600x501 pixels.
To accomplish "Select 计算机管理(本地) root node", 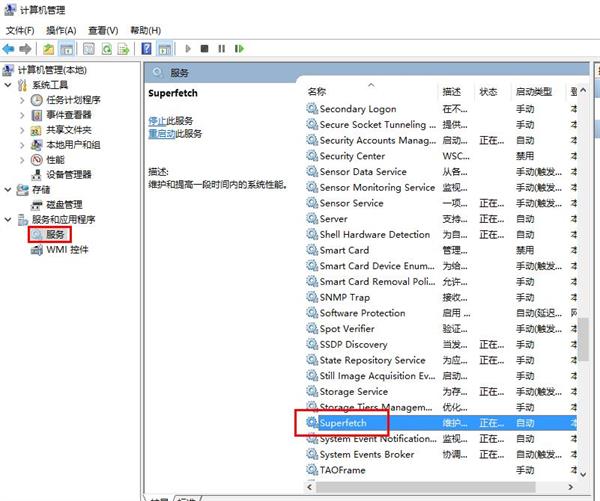I will pyautogui.click(x=52, y=70).
